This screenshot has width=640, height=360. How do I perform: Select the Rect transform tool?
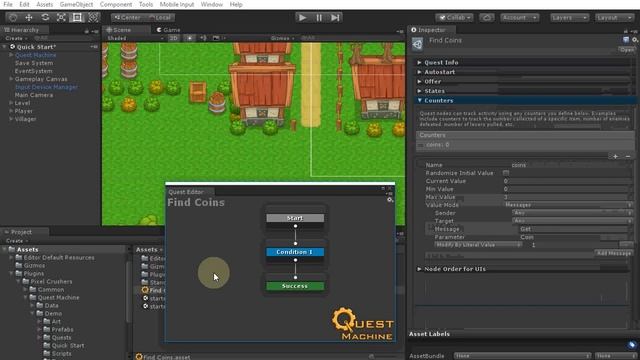point(77,18)
